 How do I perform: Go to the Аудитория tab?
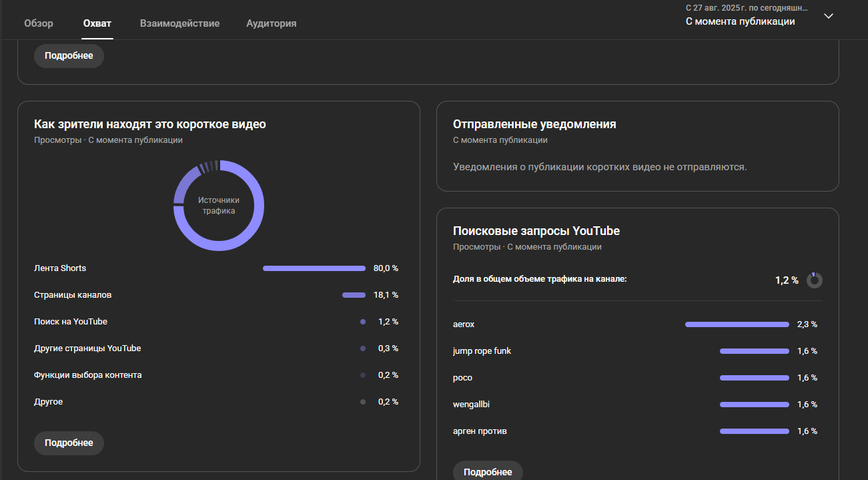tap(271, 23)
